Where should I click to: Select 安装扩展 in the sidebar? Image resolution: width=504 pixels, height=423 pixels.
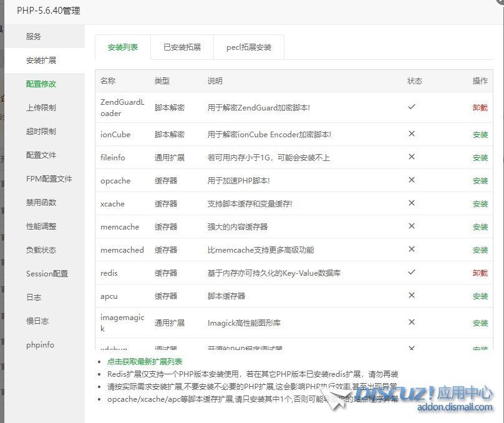point(44,61)
